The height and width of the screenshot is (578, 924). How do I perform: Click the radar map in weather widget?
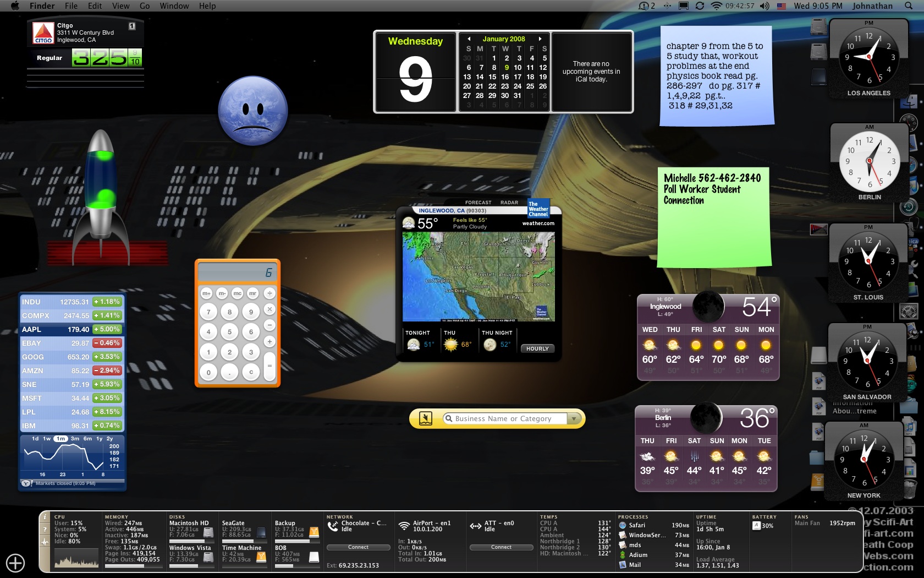click(x=479, y=276)
